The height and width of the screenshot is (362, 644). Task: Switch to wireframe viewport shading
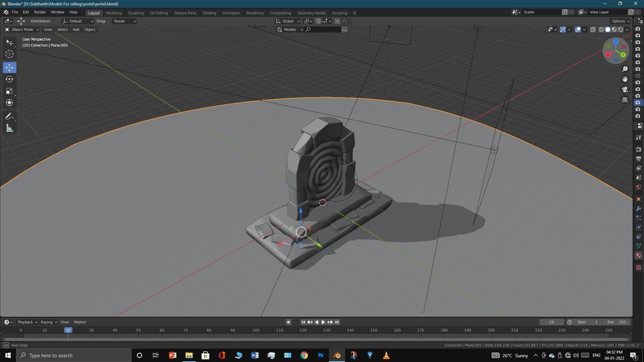click(x=601, y=29)
